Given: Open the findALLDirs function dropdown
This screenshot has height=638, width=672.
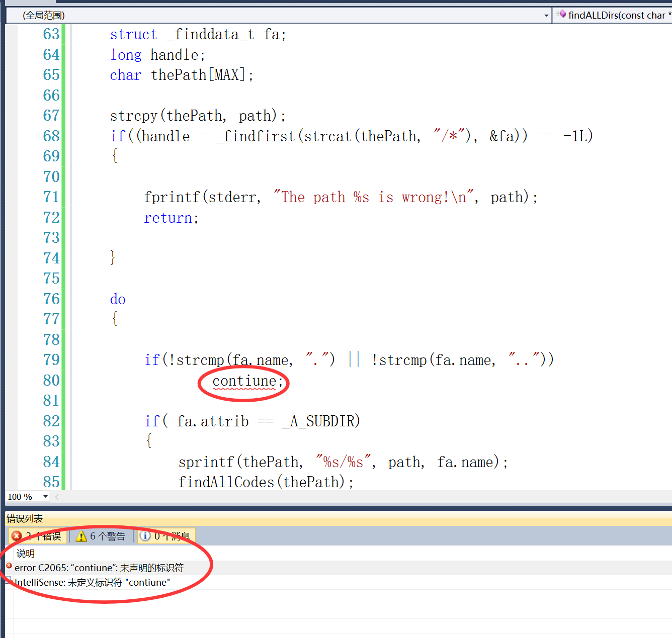Looking at the screenshot, I should (x=613, y=15).
